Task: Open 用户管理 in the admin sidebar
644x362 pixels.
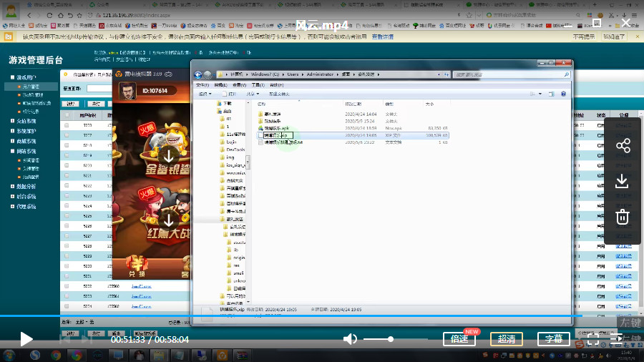Action: [x=31, y=87]
